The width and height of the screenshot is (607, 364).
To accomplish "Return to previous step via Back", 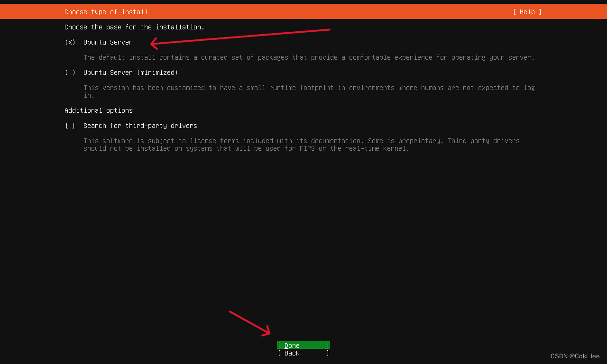I will 303,353.
